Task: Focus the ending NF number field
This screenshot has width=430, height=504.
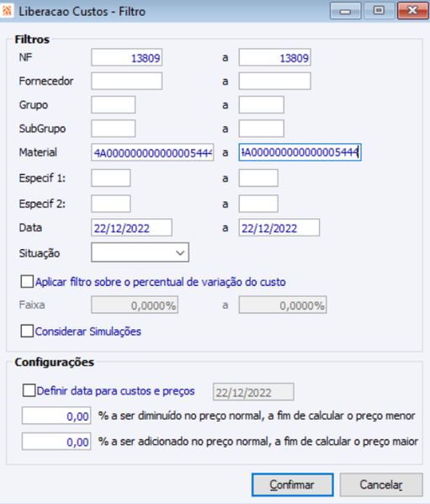Action: pyautogui.click(x=275, y=57)
